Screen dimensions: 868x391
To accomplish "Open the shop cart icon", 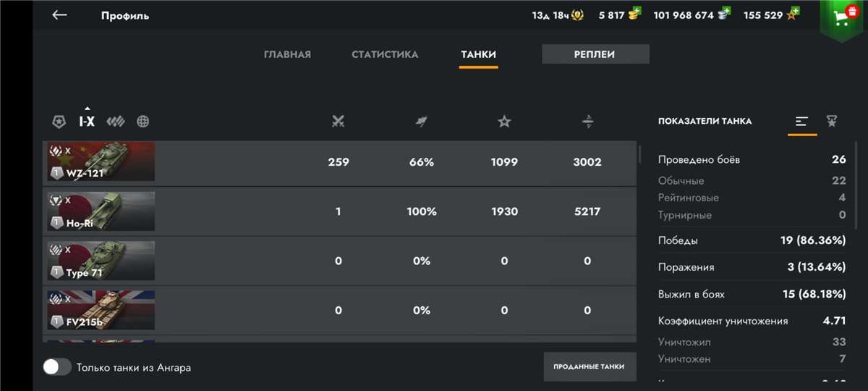I will (x=843, y=18).
